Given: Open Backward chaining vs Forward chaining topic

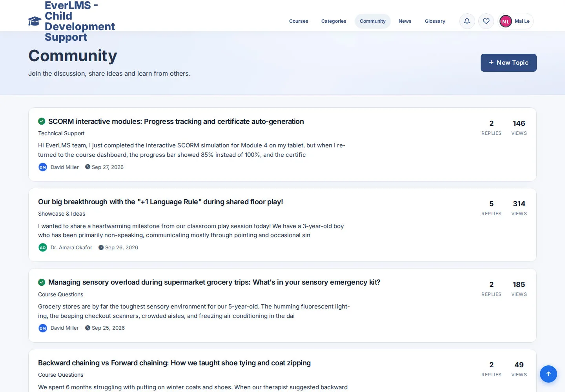Looking at the screenshot, I should (x=174, y=363).
